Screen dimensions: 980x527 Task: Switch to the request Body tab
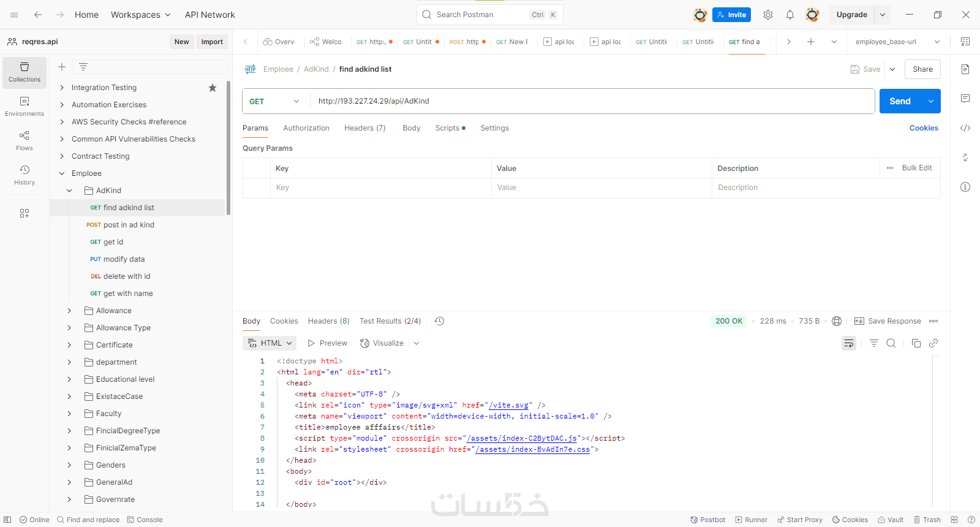tap(412, 128)
